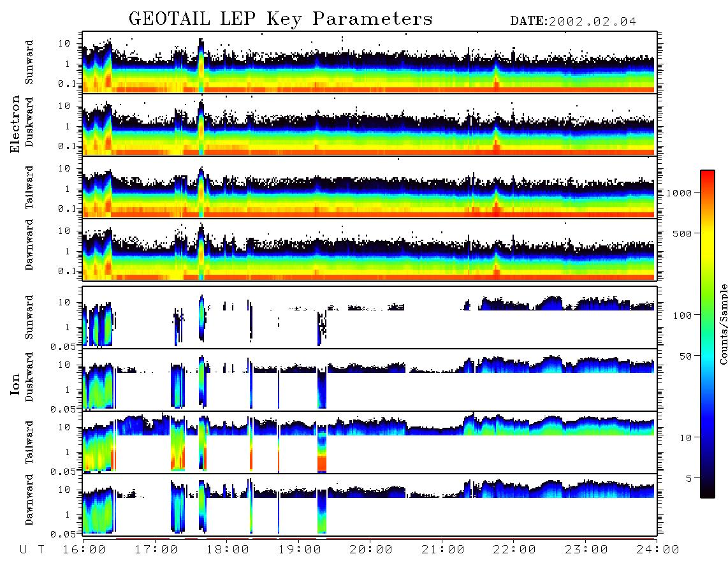The height and width of the screenshot is (561, 728).
Task: Click the 19:00 time axis label
Action: pos(300,550)
